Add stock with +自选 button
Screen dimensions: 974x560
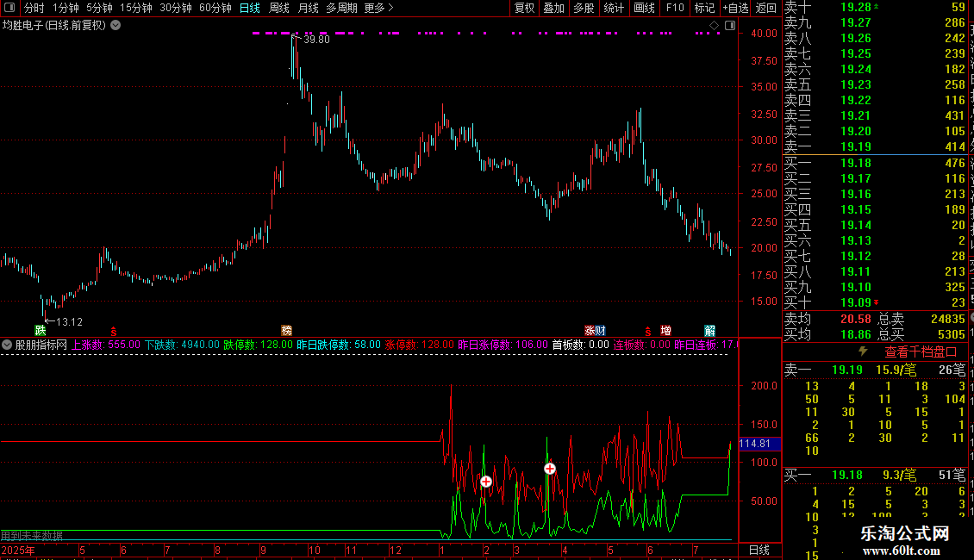pos(735,8)
